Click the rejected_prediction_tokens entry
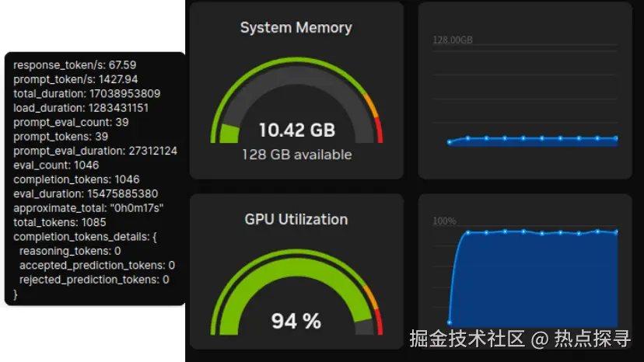 94,279
